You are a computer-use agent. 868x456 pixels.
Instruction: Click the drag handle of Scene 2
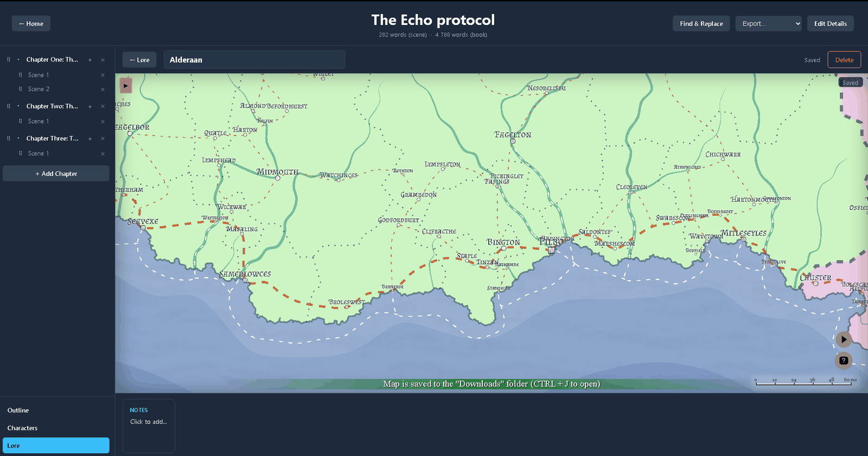coord(21,89)
